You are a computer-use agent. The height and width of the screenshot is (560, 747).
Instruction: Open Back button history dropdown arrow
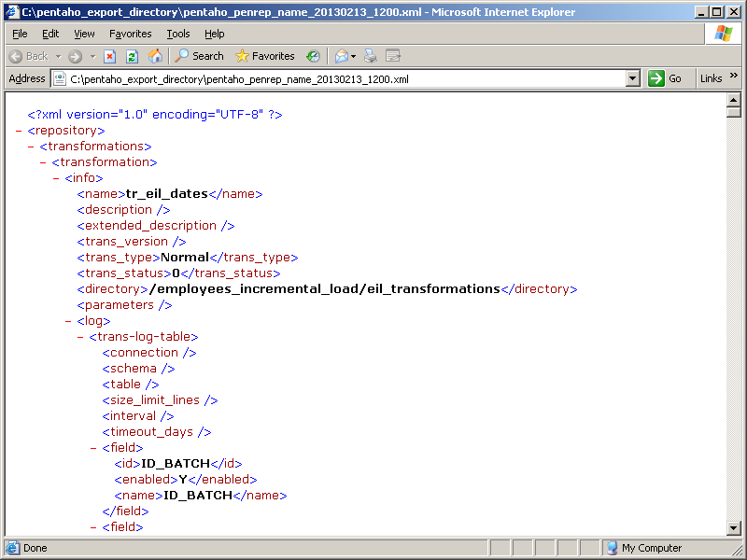58,56
